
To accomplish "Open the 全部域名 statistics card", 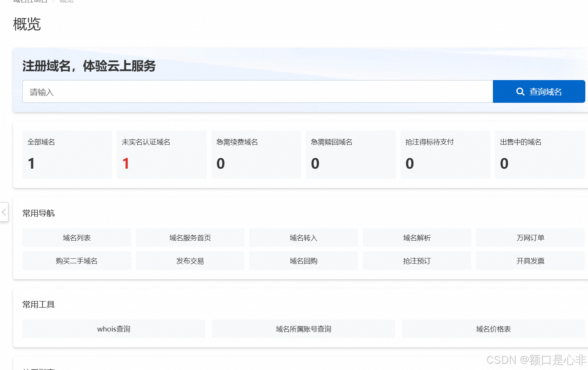I will 67,154.
